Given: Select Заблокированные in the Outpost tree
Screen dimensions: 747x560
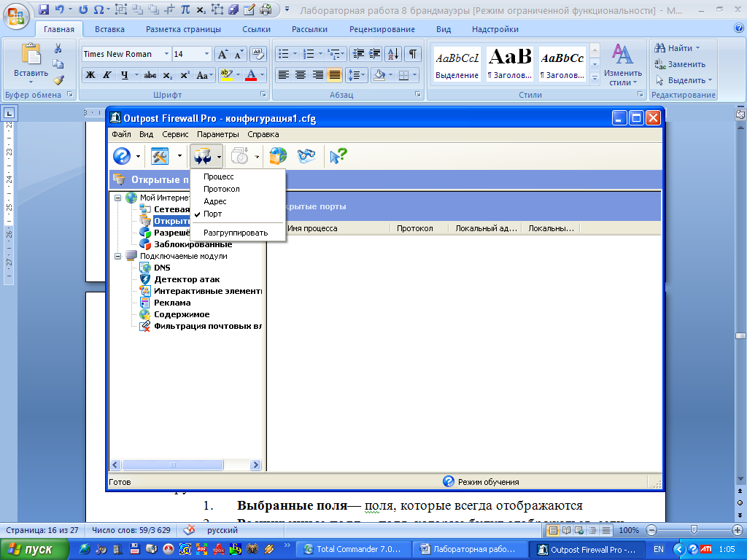Looking at the screenshot, I should point(193,244).
